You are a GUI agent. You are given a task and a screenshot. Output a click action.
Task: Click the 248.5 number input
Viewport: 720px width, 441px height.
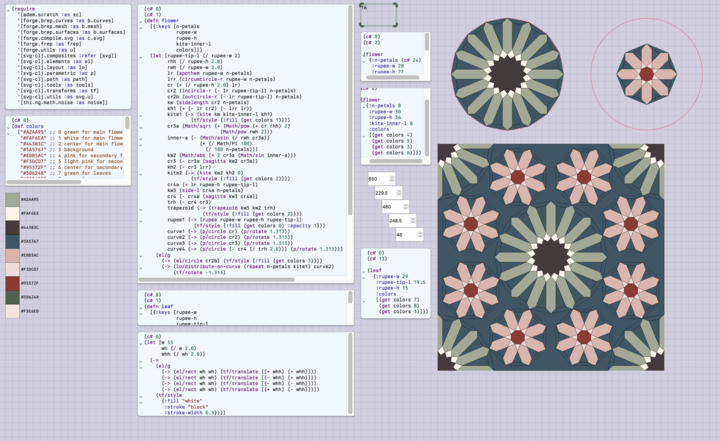(402, 220)
